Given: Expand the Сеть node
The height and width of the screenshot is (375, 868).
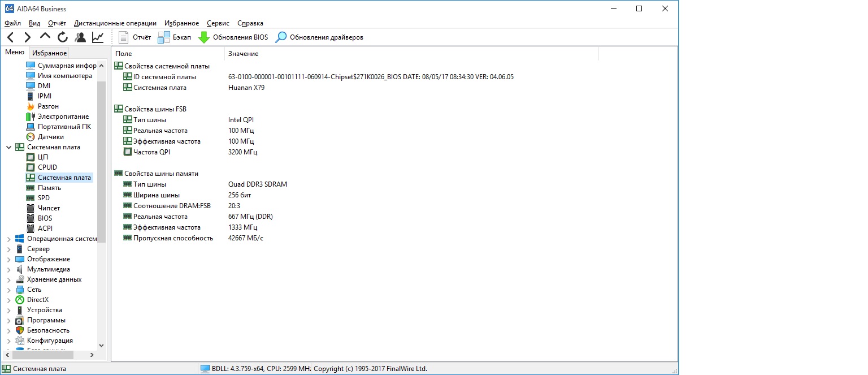Looking at the screenshot, I should 8,290.
